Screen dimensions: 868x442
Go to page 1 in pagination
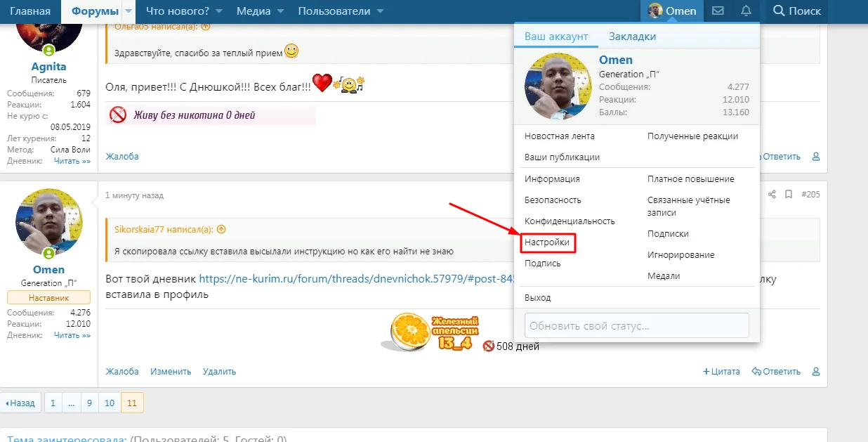click(53, 403)
